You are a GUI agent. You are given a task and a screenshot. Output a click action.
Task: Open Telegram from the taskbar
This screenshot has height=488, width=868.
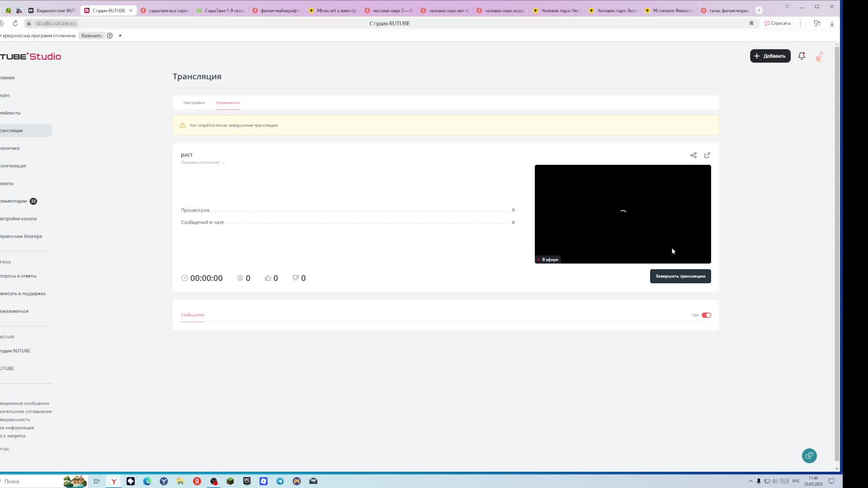click(x=280, y=481)
